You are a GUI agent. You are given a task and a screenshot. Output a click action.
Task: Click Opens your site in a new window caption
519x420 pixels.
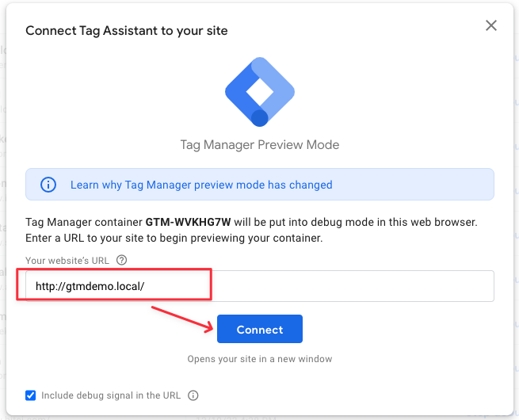260,359
